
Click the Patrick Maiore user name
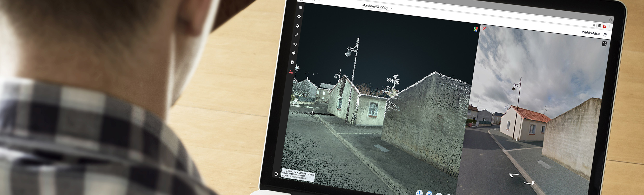click(591, 33)
